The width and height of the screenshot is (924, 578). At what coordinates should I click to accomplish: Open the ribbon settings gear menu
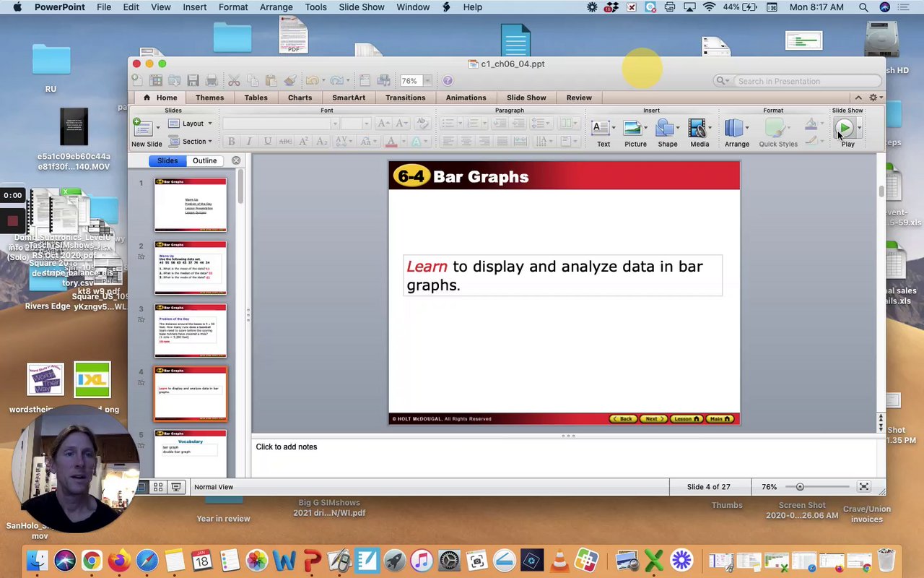click(875, 98)
